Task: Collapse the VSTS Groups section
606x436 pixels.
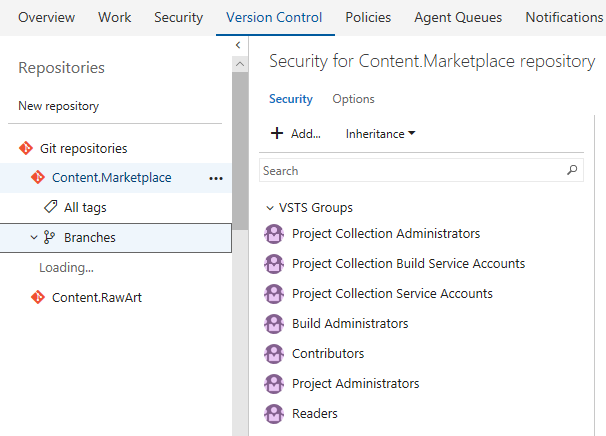Action: (x=270, y=208)
